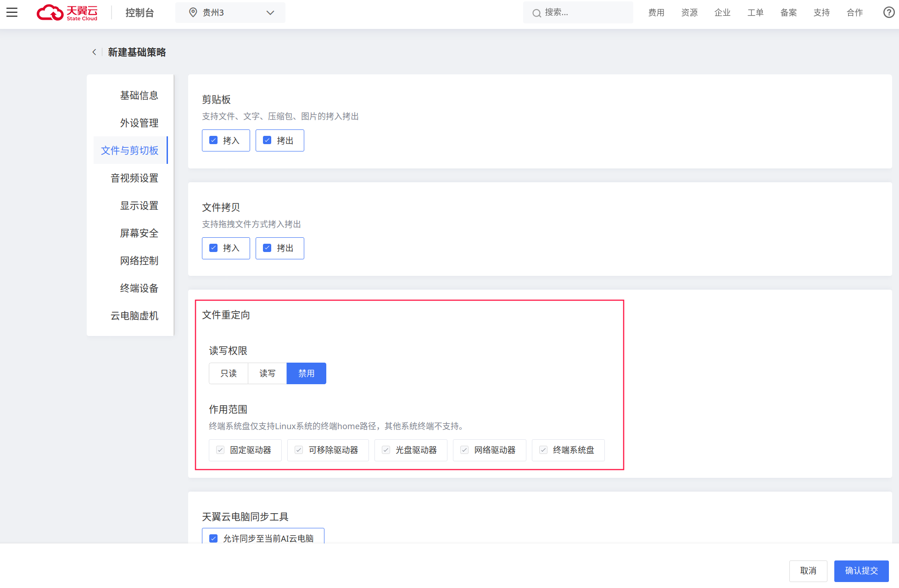This screenshot has width=899, height=588.
Task: Uncheck clipboard 拷入 checkbox
Action: pyautogui.click(x=213, y=140)
